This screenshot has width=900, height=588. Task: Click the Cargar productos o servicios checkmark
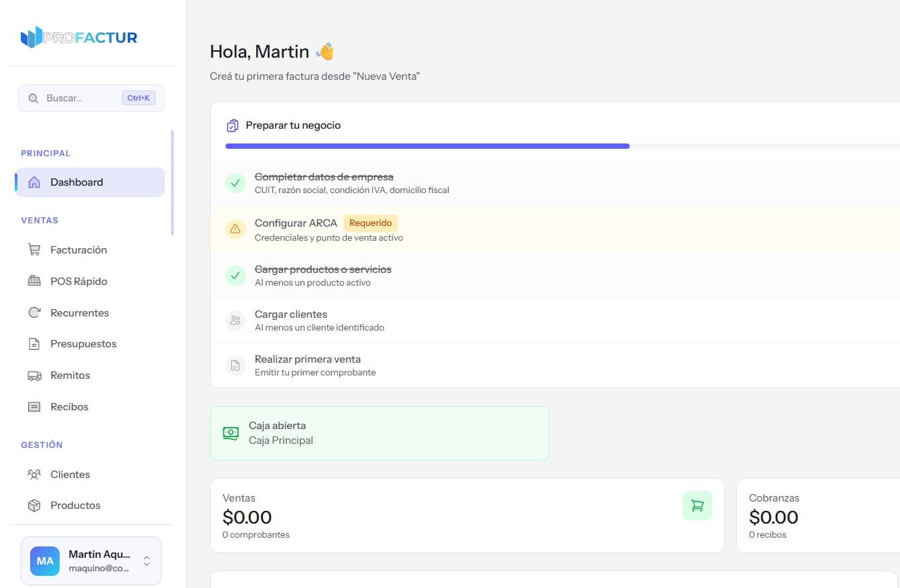(235, 275)
